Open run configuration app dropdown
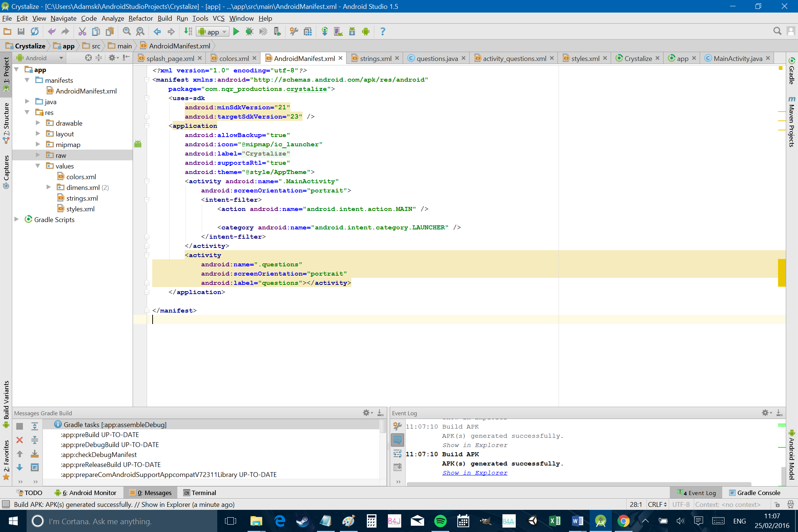Viewport: 798px width, 532px height. point(213,32)
